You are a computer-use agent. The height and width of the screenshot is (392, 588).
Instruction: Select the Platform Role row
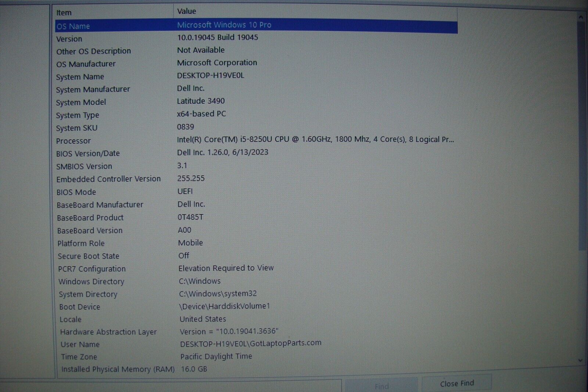[257, 243]
